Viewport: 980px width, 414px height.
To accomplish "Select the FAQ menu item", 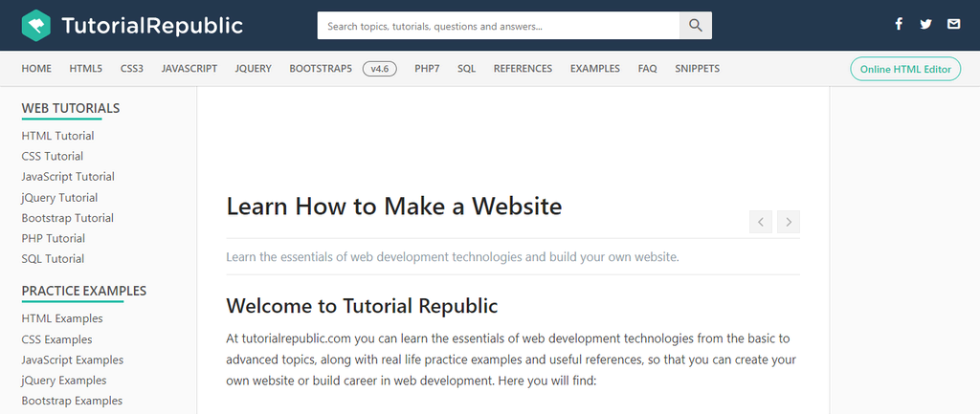I will [647, 69].
